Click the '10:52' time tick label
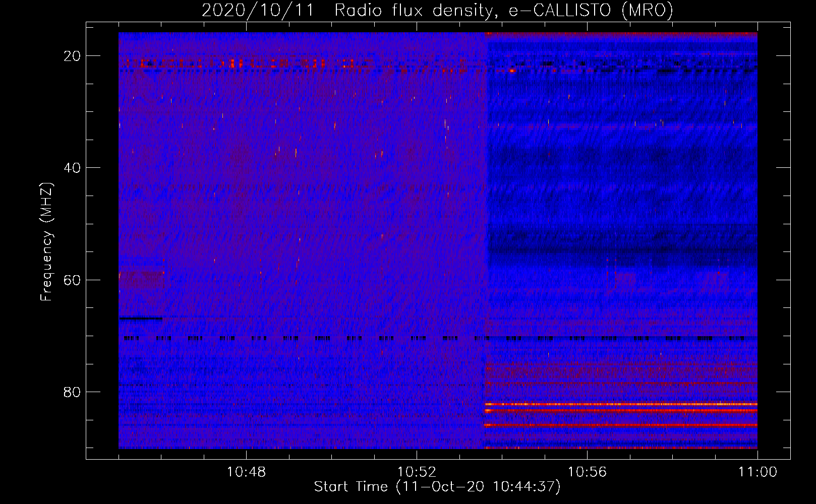Screen dimensions: 816x504 point(417,472)
